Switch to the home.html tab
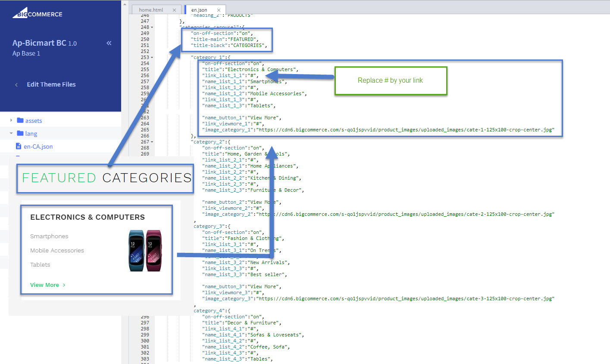 click(x=151, y=10)
